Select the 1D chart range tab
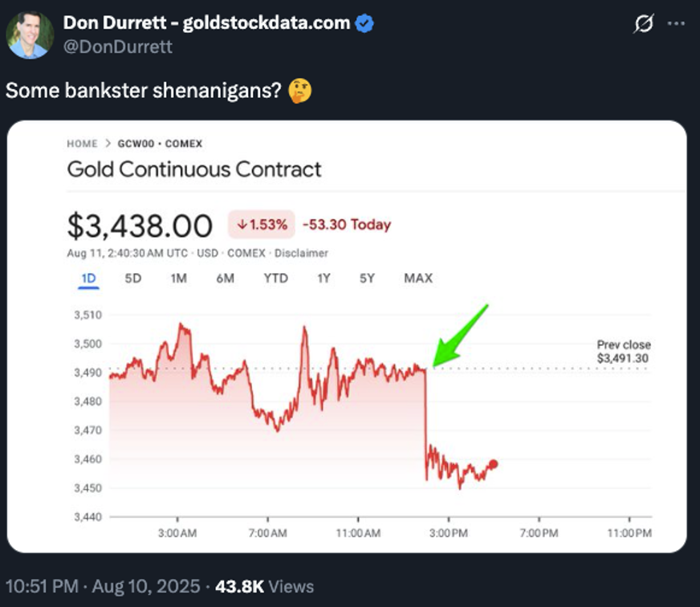Image resolution: width=700 pixels, height=607 pixels. coord(88,279)
